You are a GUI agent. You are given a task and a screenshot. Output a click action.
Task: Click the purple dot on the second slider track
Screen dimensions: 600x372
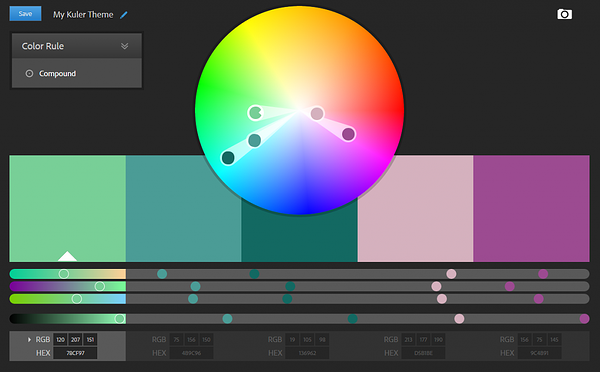510,286
